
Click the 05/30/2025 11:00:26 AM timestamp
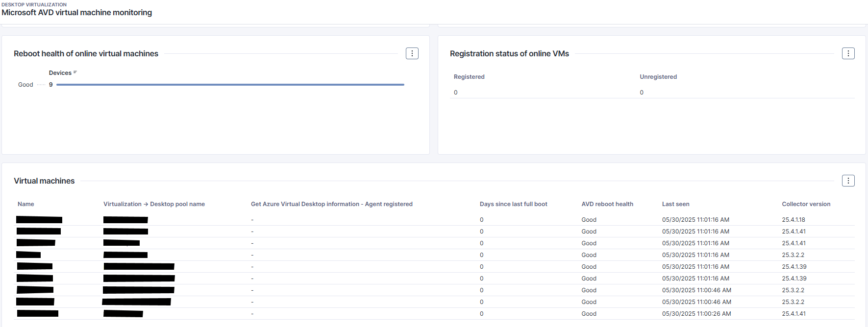[x=696, y=314]
